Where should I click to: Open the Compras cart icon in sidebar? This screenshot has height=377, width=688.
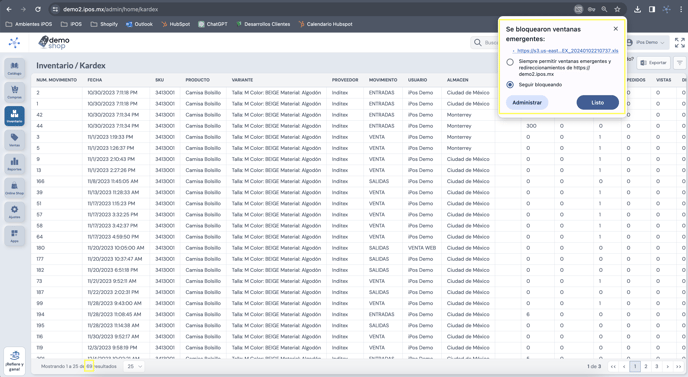[14, 92]
